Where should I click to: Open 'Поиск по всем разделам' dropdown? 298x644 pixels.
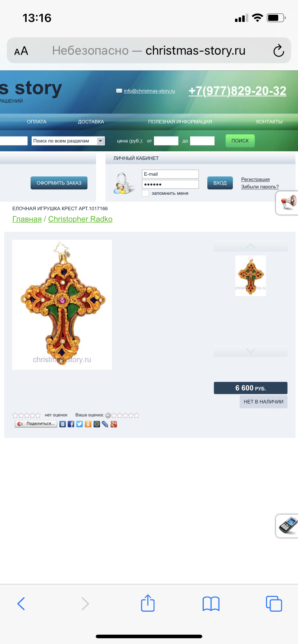68,141
